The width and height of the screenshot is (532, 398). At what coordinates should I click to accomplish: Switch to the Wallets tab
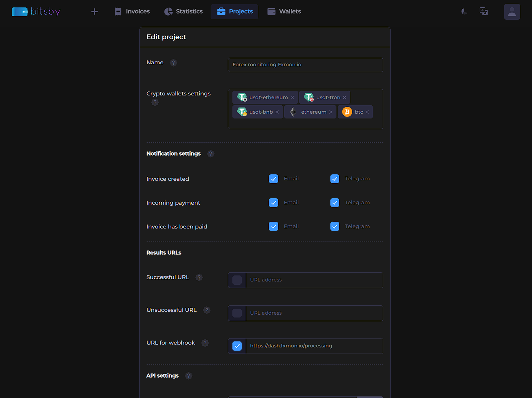tap(284, 11)
